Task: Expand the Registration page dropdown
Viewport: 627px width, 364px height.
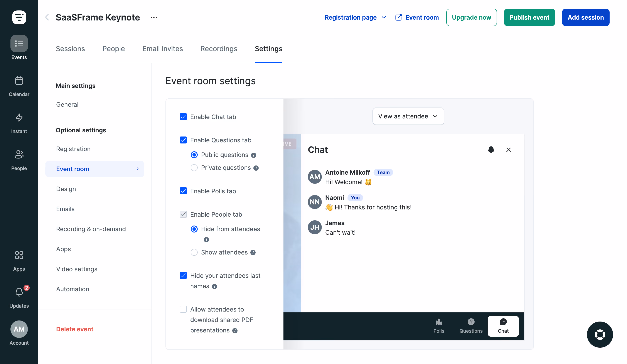Action: (x=355, y=17)
